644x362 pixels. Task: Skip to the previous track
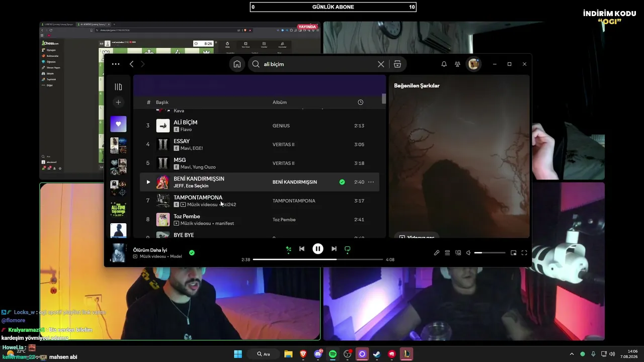coord(302,249)
